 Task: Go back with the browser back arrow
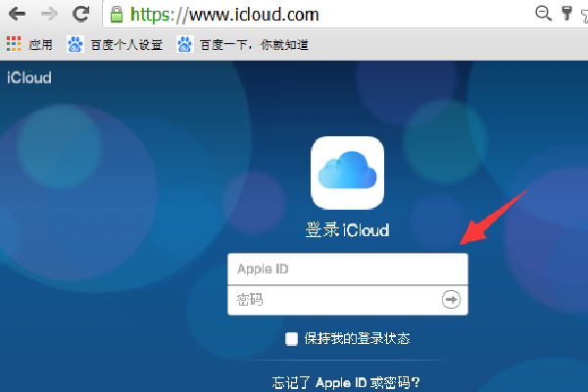(18, 15)
